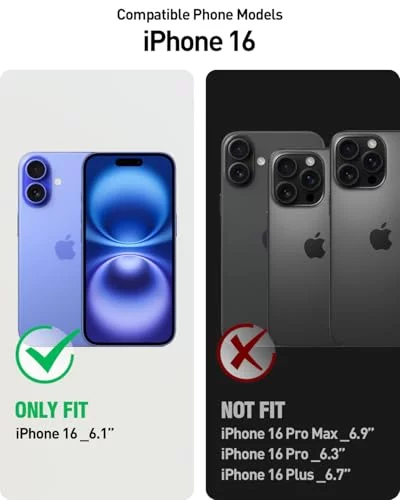Viewport: 400px width, 500px height.
Task: Click the camera module on the middle gray iPhone
Action: click(298, 178)
